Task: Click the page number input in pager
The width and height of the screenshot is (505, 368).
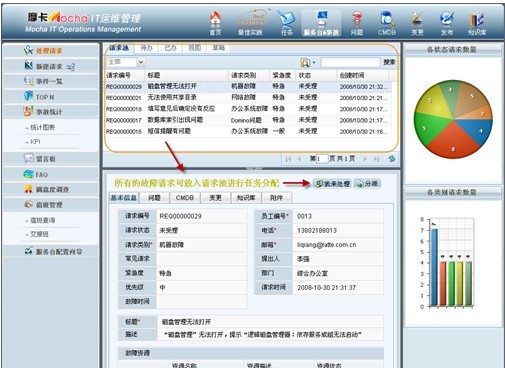Action: click(322, 159)
